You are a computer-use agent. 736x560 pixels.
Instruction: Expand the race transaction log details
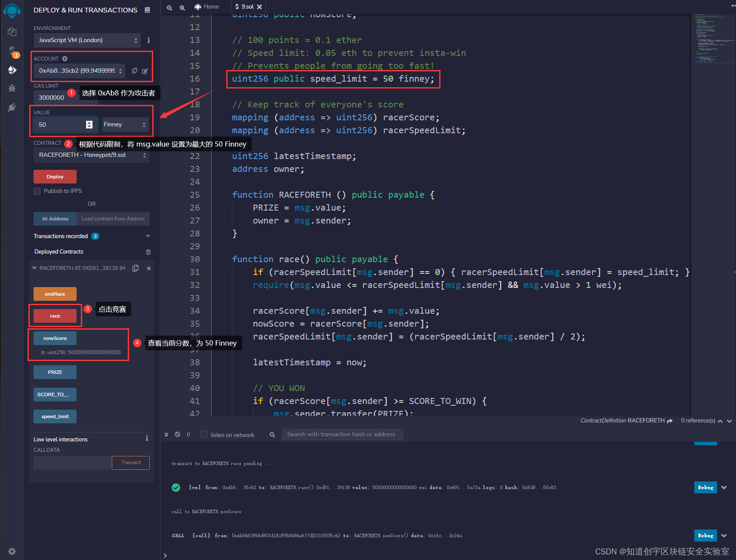[724, 487]
